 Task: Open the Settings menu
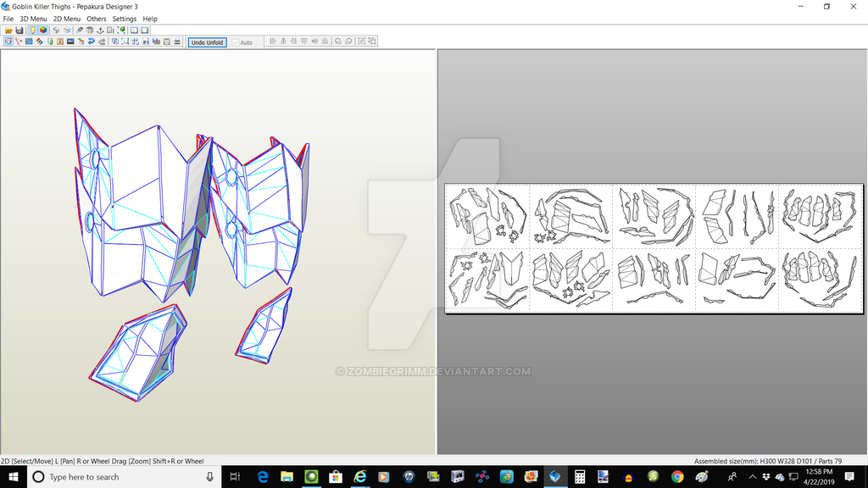[x=125, y=19]
